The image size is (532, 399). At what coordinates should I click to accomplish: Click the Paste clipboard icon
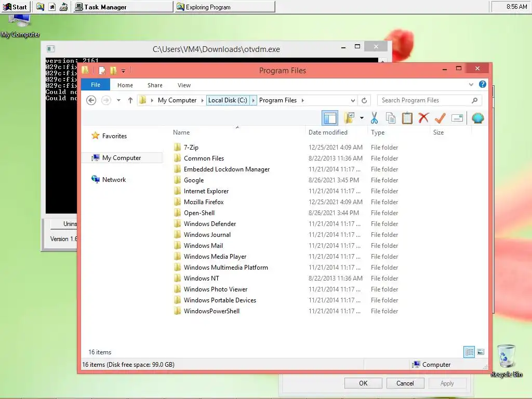pos(407,118)
